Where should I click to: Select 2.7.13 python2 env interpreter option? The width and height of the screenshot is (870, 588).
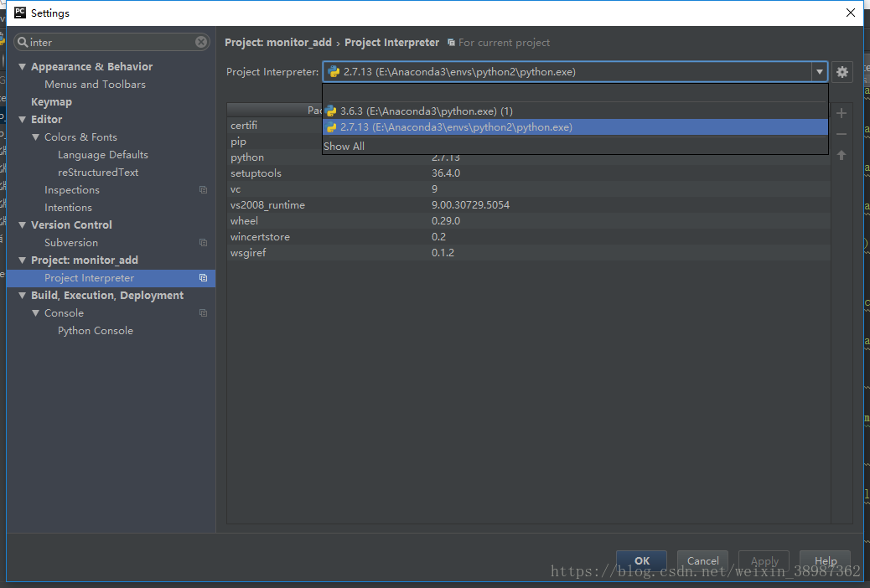point(575,127)
